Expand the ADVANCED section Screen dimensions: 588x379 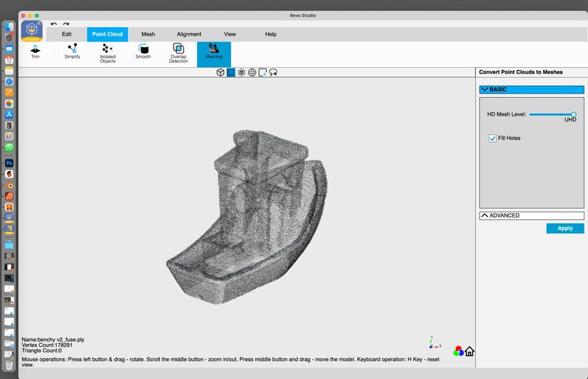532,215
